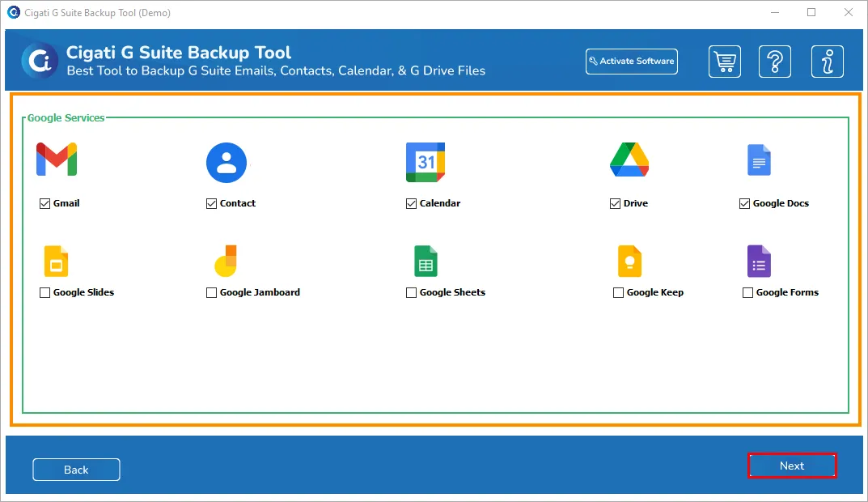This screenshot has width=868, height=502.
Task: Click the Calendar 31 icon
Action: 426,163
